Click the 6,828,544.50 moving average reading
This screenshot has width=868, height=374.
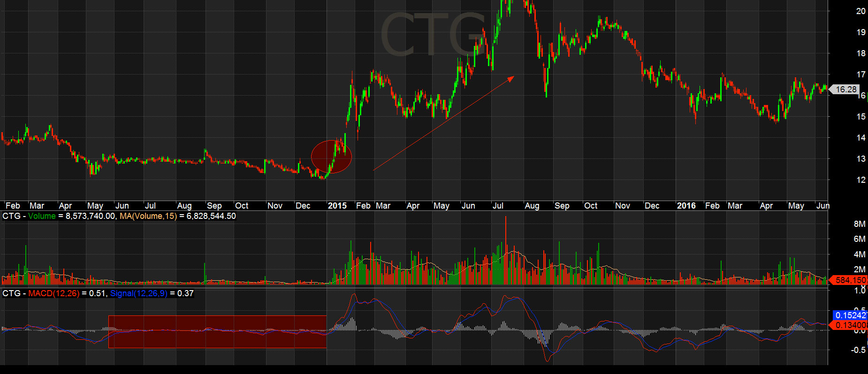(x=211, y=216)
